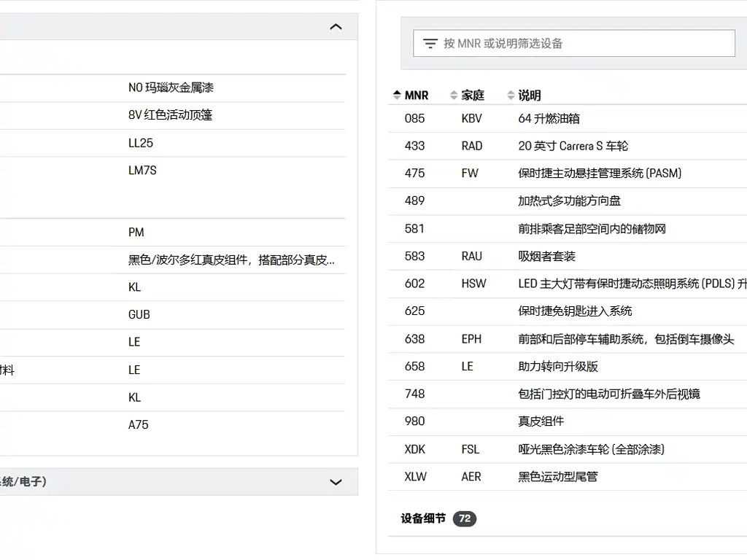
Task: Sort table by 说明 column
Action: tap(524, 96)
